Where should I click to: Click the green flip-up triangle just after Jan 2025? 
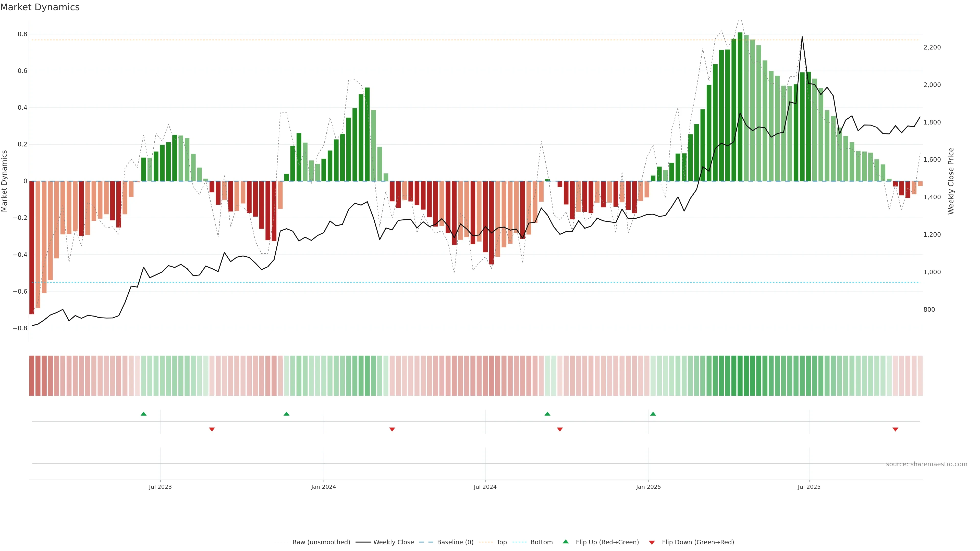click(x=653, y=414)
